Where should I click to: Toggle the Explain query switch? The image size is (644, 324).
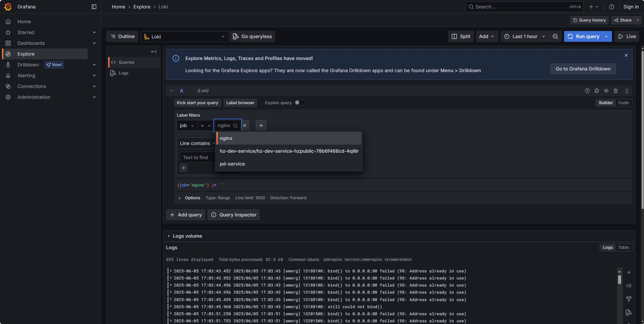click(299, 103)
